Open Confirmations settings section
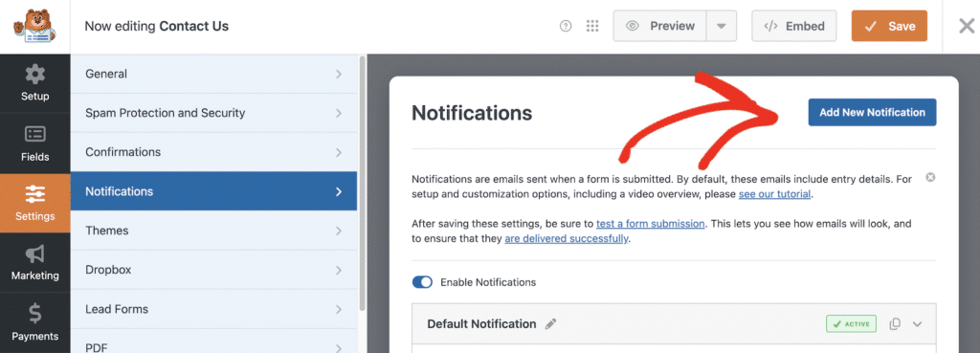Screen dimensions: 980x353 tap(213, 152)
